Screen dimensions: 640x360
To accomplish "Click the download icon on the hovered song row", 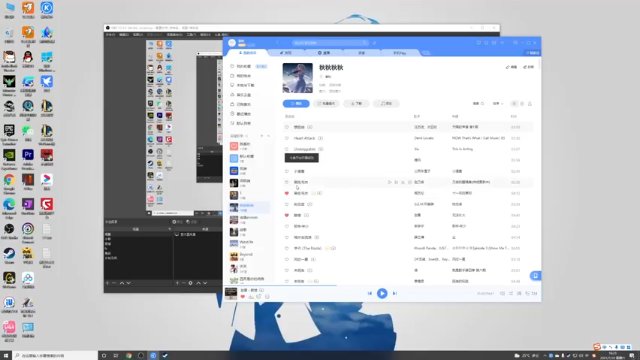I will [x=403, y=182].
